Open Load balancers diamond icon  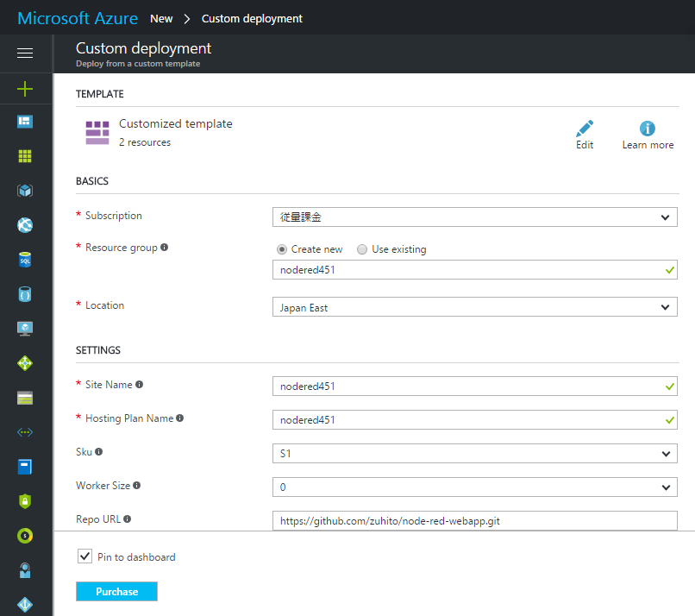point(25,363)
